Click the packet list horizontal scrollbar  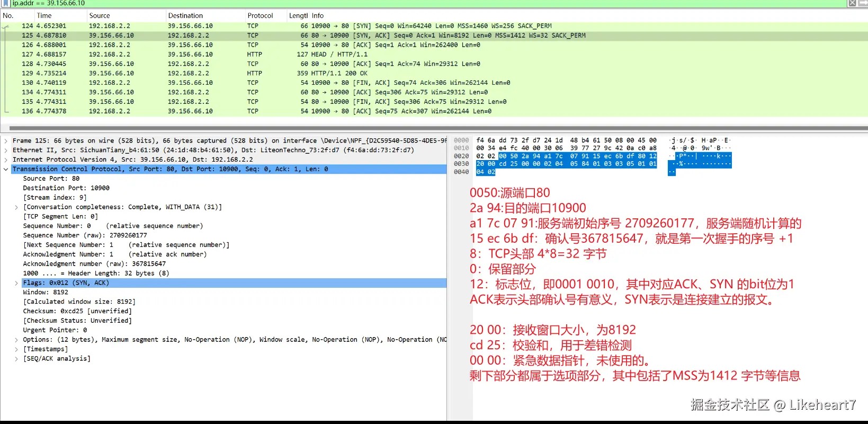[x=439, y=128]
